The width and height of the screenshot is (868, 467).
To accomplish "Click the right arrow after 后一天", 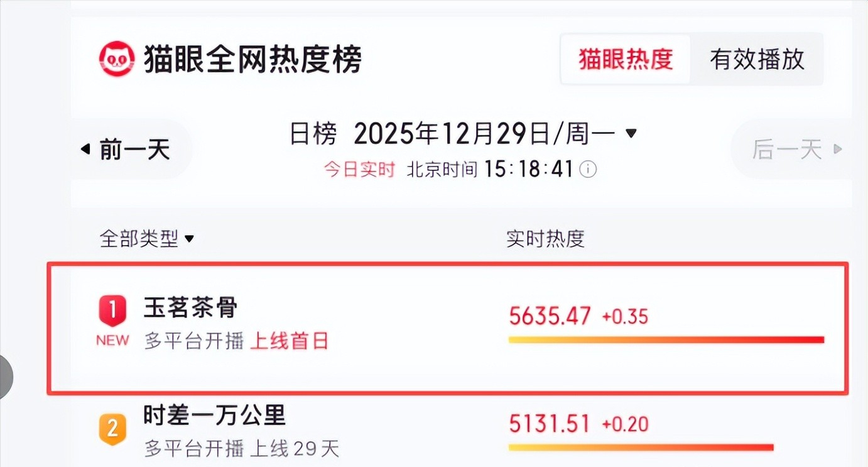I will 837,150.
